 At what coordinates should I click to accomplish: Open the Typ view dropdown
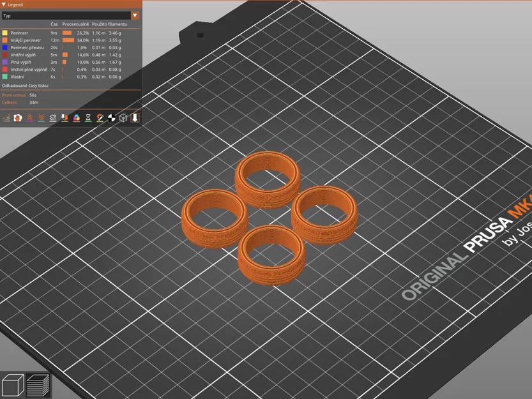(x=135, y=15)
